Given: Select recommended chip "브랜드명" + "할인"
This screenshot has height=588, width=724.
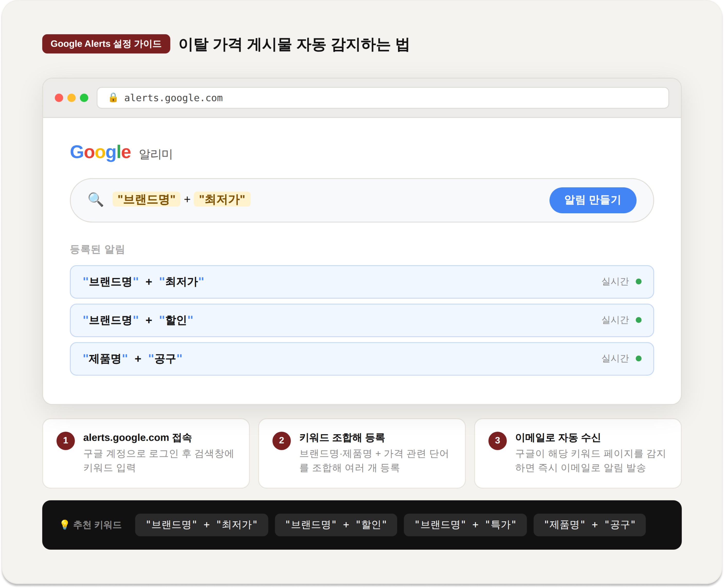Looking at the screenshot, I should pos(336,525).
